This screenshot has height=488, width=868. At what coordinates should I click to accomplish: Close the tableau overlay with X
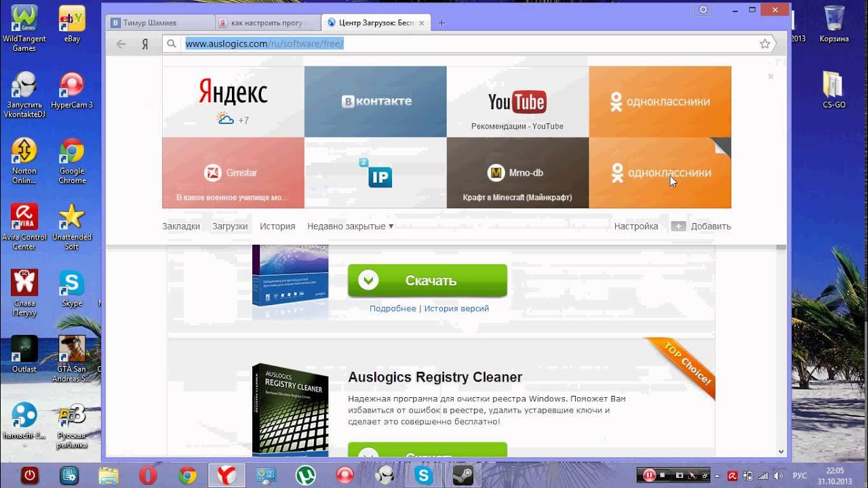tap(770, 77)
